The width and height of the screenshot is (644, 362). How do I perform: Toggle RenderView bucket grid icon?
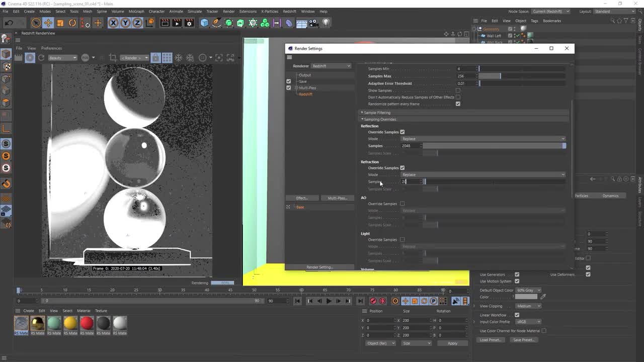point(167,58)
